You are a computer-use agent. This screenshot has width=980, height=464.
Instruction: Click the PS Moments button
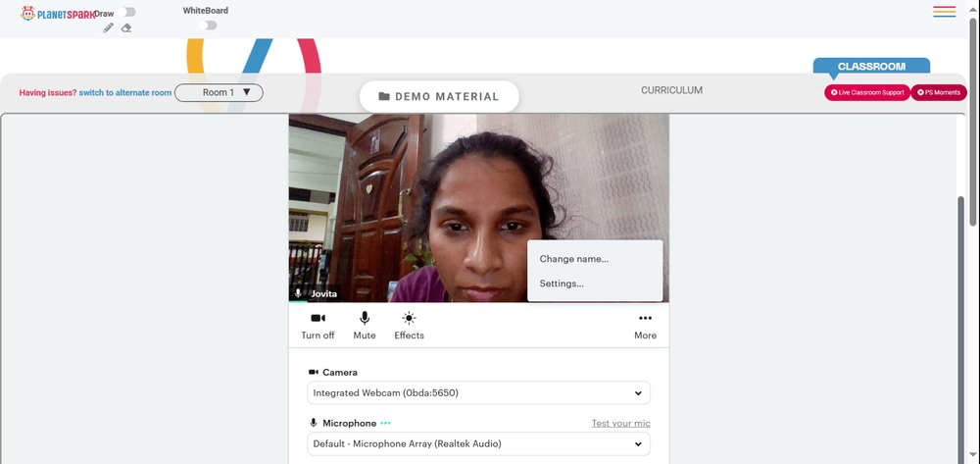tap(939, 92)
